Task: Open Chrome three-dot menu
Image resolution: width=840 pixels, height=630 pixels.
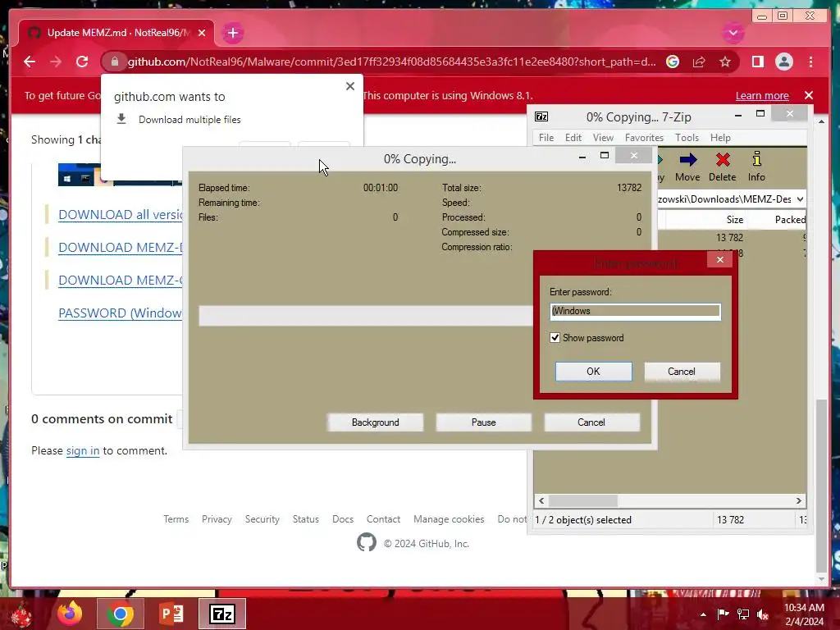Action: tap(810, 62)
